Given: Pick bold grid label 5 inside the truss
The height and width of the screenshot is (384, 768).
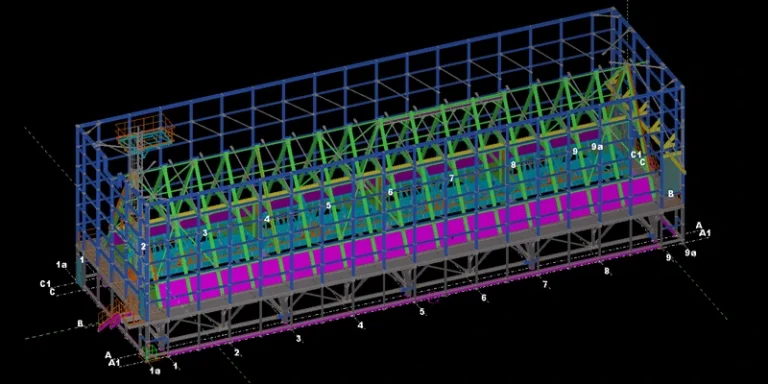Looking at the screenshot, I should pyautogui.click(x=329, y=206).
